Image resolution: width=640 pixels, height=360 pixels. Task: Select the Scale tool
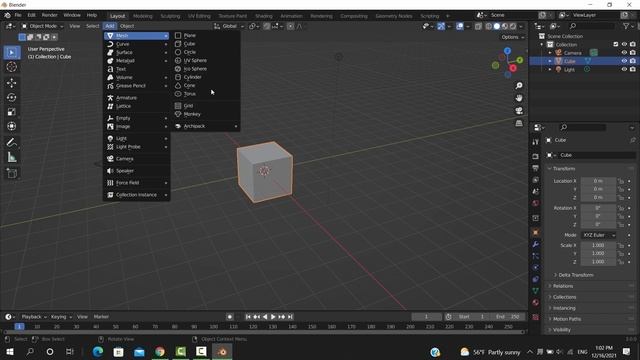[x=11, y=112]
